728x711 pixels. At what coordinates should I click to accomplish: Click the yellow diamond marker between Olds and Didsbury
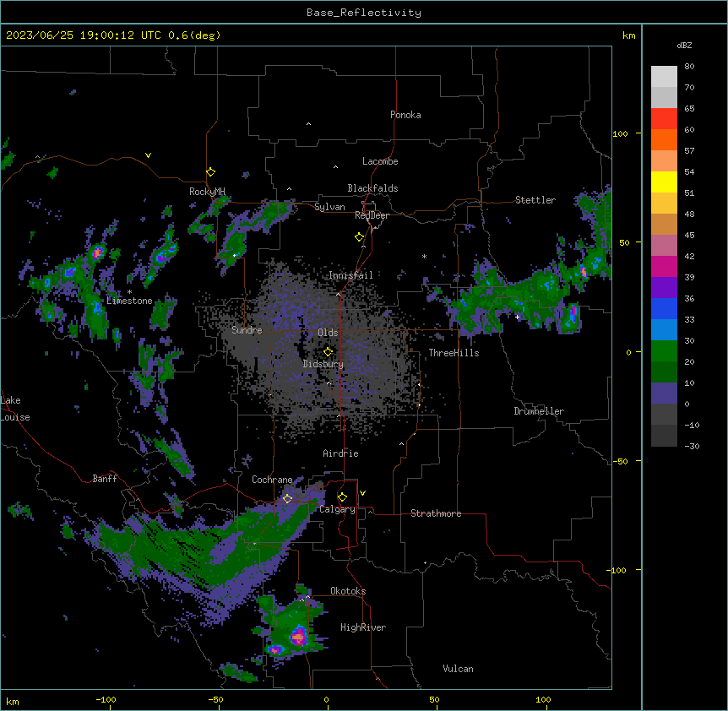(x=329, y=352)
